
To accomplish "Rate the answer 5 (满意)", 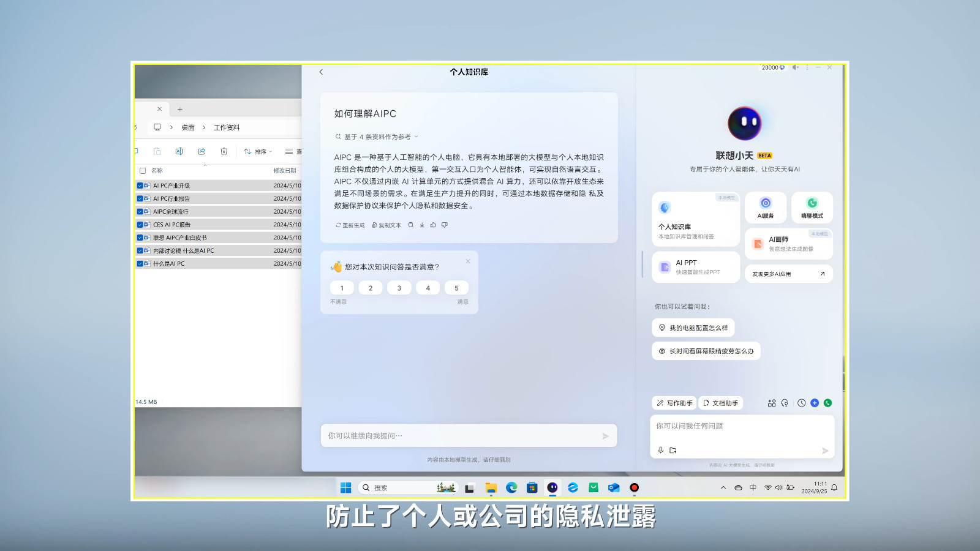I will [x=456, y=288].
